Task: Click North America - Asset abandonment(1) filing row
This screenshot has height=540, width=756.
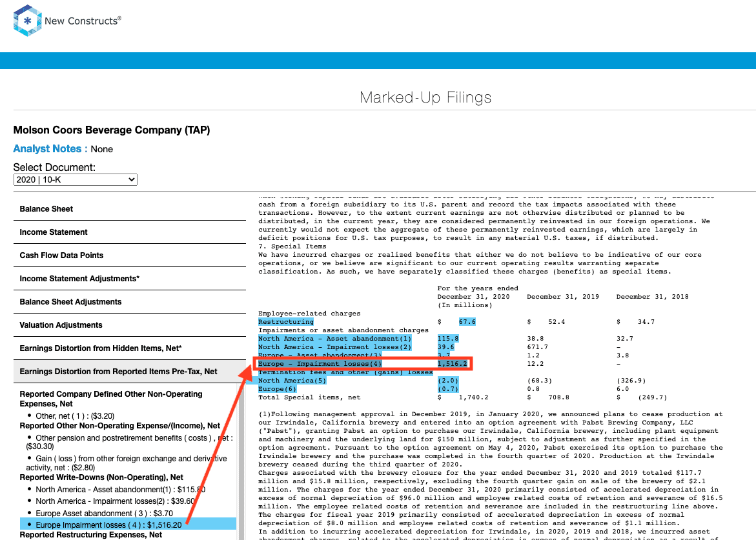Action: (x=334, y=339)
